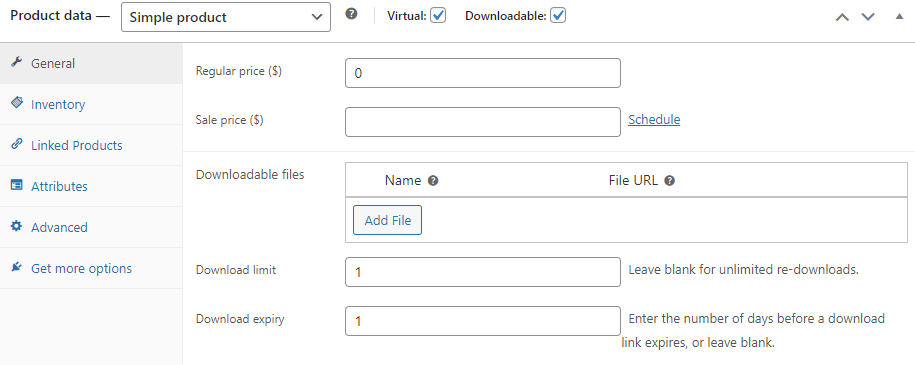
Task: Switch to the Linked Products tab
Action: 91,145
